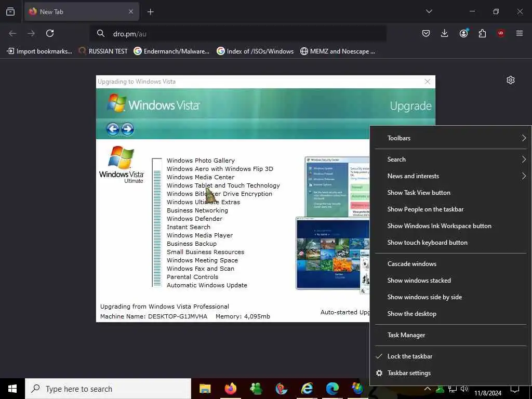Close the New Tab browser tab

[x=130, y=11]
